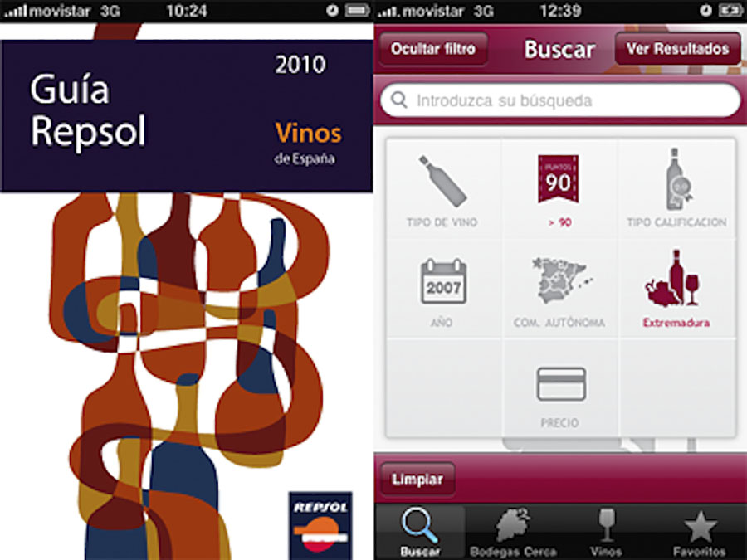Image resolution: width=747 pixels, height=560 pixels.
Task: Tap Ver Resultados button
Action: pyautogui.click(x=677, y=49)
